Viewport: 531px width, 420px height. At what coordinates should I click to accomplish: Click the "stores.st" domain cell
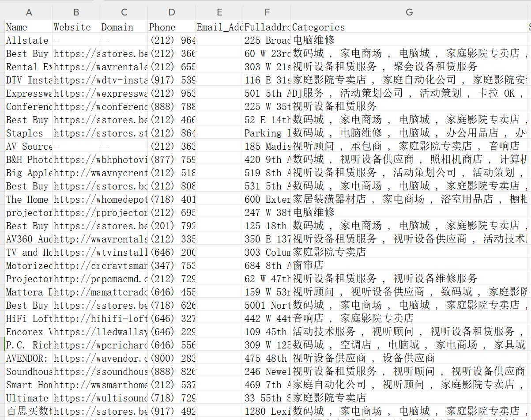click(x=124, y=133)
